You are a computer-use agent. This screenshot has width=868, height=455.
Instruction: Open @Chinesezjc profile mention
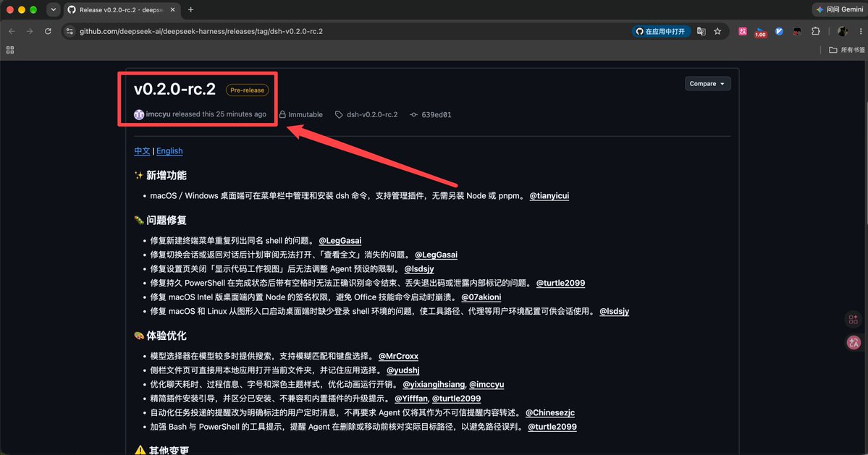(x=550, y=413)
